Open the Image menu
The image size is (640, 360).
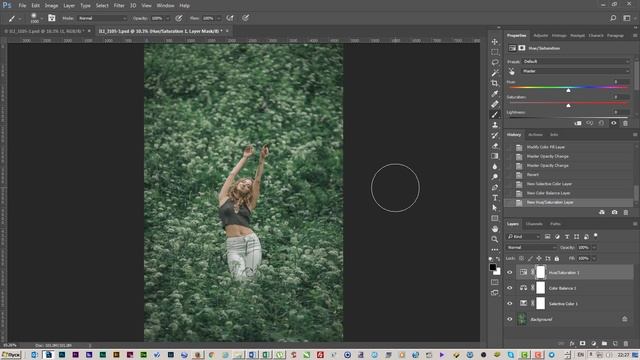pyautogui.click(x=51, y=6)
